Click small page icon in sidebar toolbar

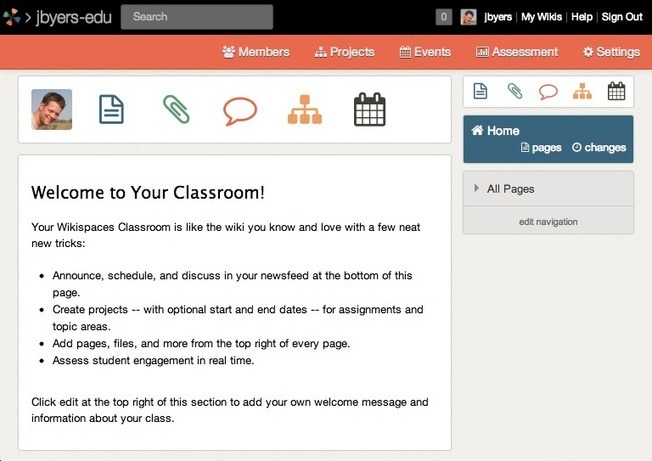click(480, 92)
